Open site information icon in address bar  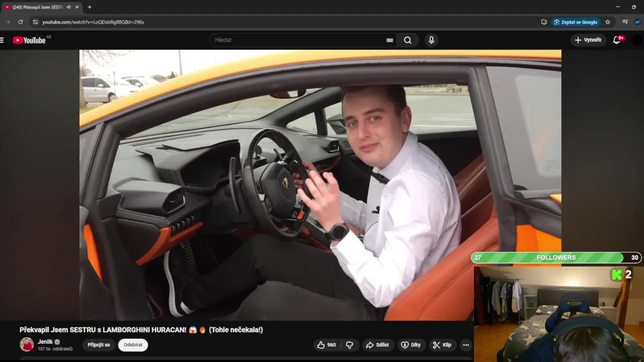35,22
